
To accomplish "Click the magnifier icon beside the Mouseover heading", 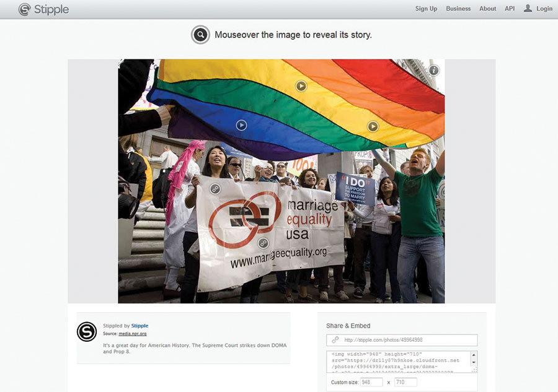I will coord(200,35).
